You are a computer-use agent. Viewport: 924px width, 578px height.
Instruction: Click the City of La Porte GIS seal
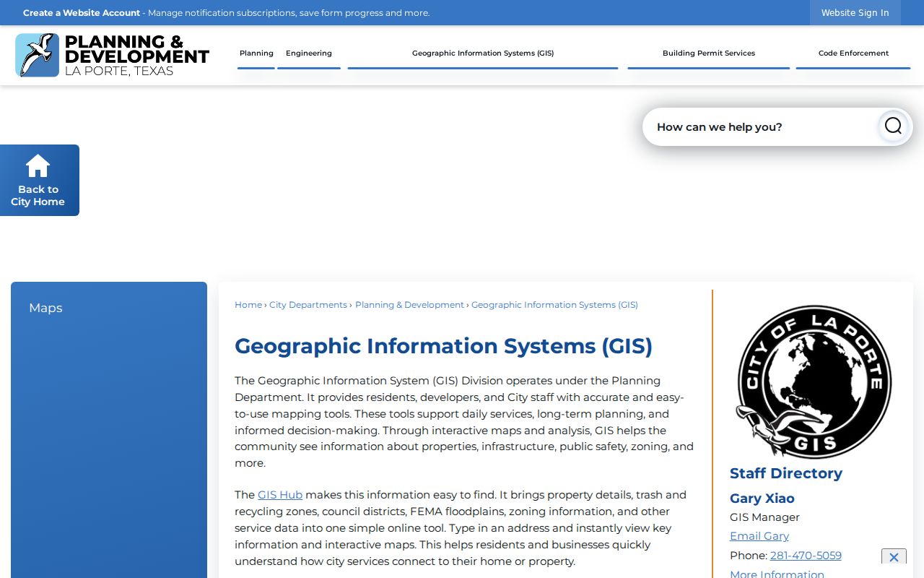[x=814, y=382]
